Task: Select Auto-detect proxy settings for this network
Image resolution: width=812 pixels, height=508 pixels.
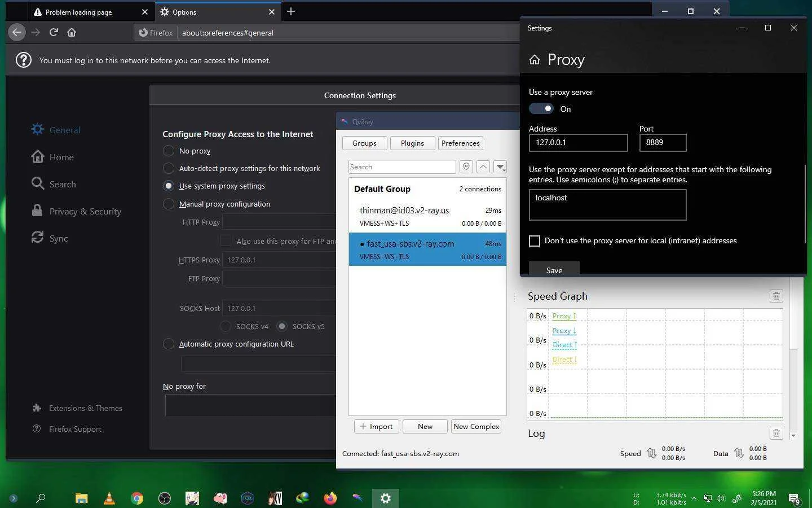Action: tap(168, 168)
